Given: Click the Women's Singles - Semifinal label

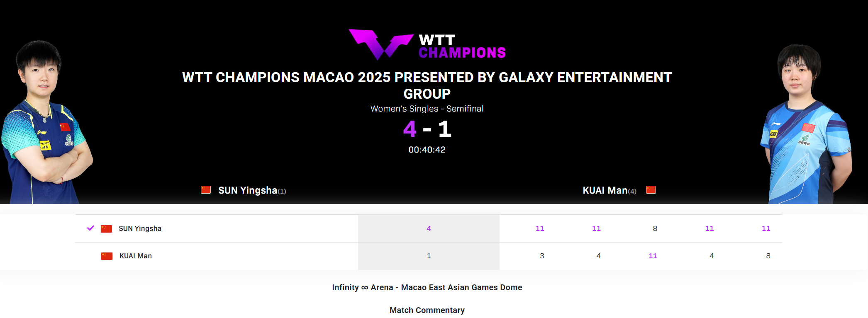Looking at the screenshot, I should (x=427, y=109).
